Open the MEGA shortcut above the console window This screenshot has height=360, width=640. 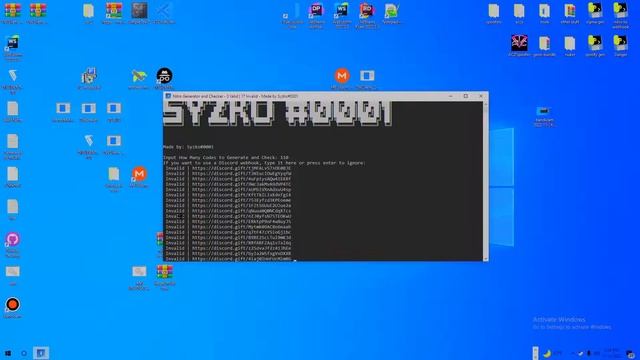click(x=342, y=76)
